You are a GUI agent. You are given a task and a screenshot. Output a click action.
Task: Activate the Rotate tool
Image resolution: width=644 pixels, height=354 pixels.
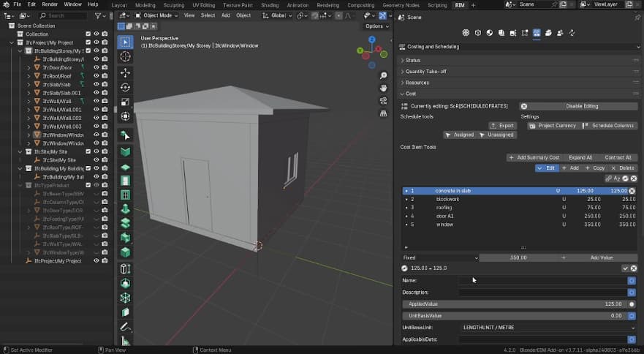point(125,87)
